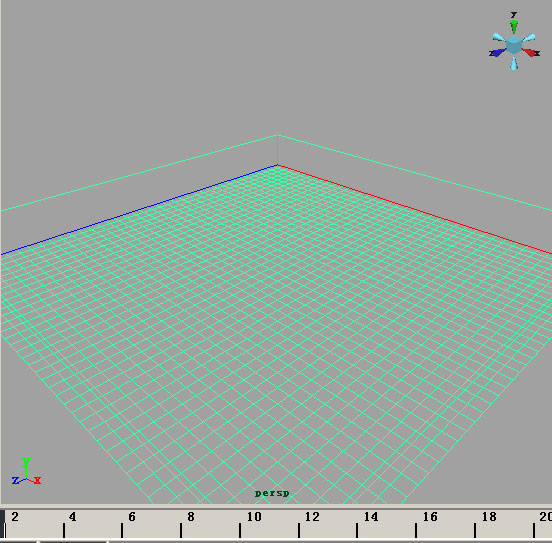The image size is (552, 543).
Task: Click the center cube of the view compass
Action: click(x=514, y=45)
